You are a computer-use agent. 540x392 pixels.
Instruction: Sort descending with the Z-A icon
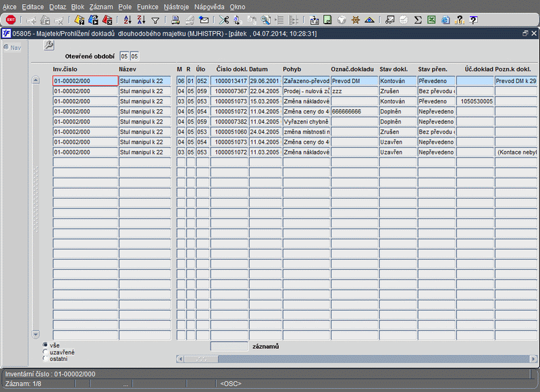click(141, 20)
